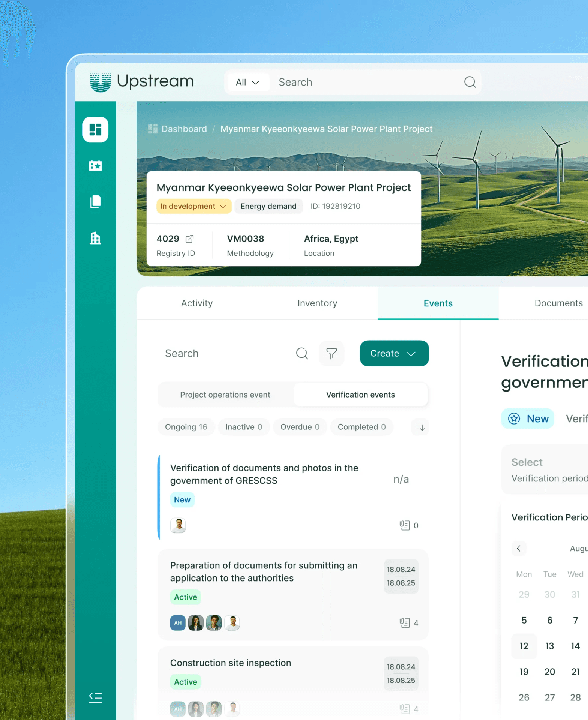Click the Upstream logo
The height and width of the screenshot is (720, 588).
pos(142,81)
